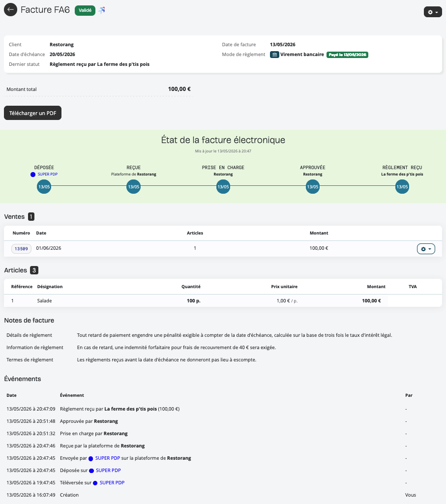Open sale number 13509
The height and width of the screenshot is (504, 446).
coord(21,249)
